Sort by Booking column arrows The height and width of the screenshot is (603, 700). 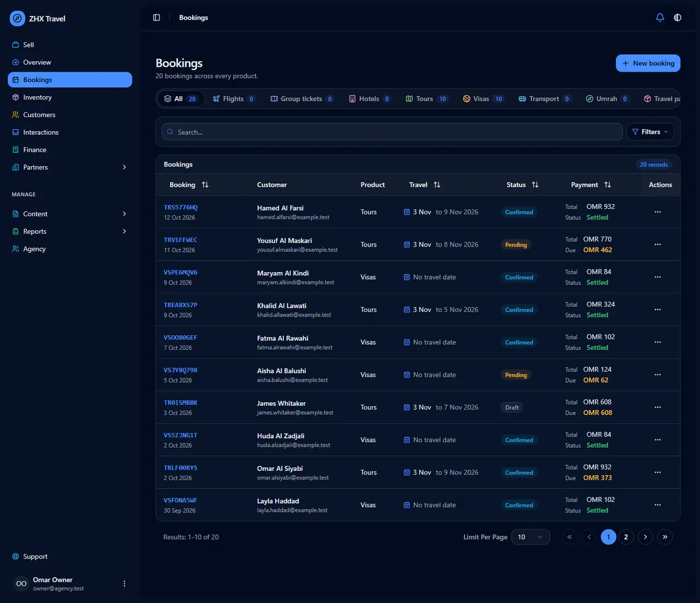click(205, 185)
